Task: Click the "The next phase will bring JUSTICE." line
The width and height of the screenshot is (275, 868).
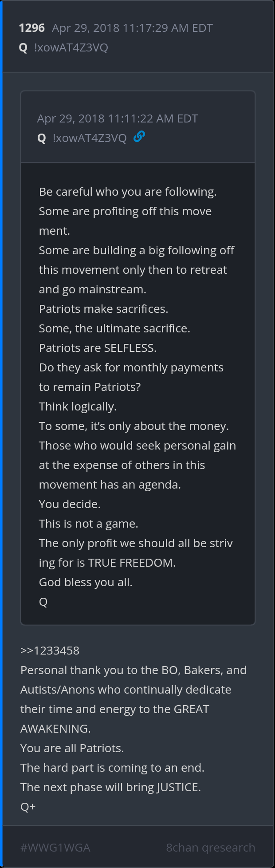Action: pos(110,787)
